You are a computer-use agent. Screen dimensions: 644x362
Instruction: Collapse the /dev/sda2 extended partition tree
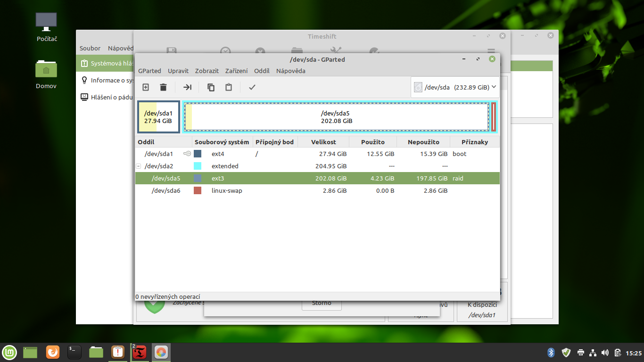coord(138,166)
